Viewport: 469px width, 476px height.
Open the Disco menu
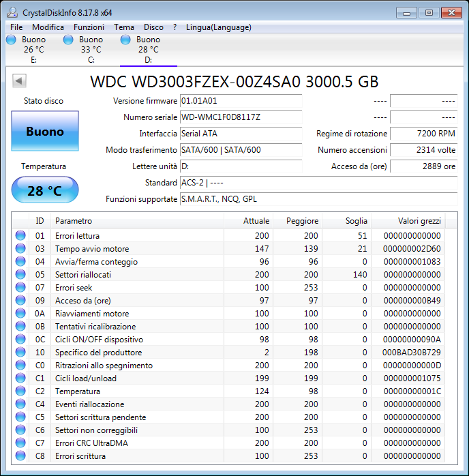[153, 27]
